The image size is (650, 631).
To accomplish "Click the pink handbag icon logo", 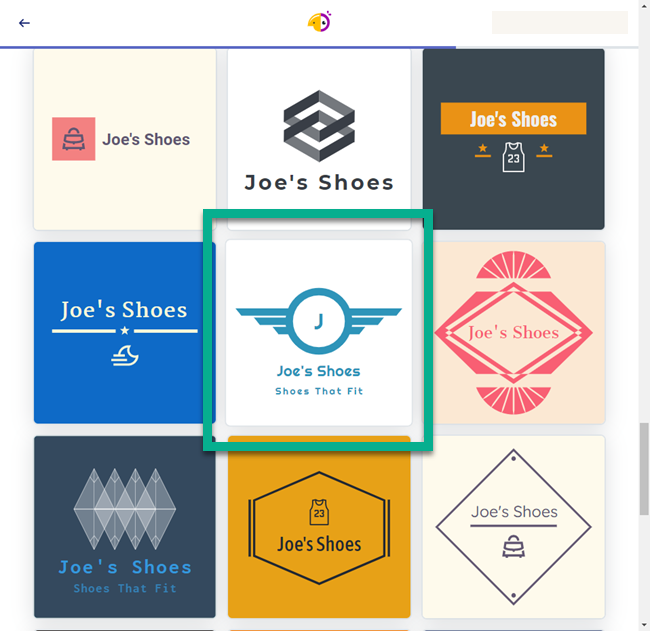I will [x=73, y=139].
